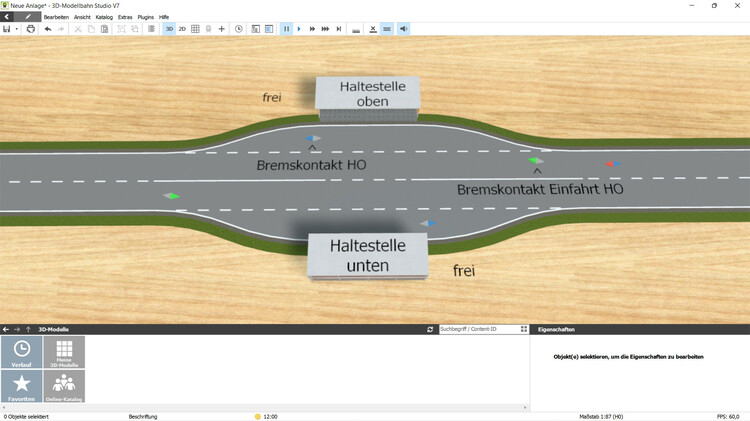Switch to 3D view mode
The width and height of the screenshot is (750, 421).
pyautogui.click(x=169, y=29)
